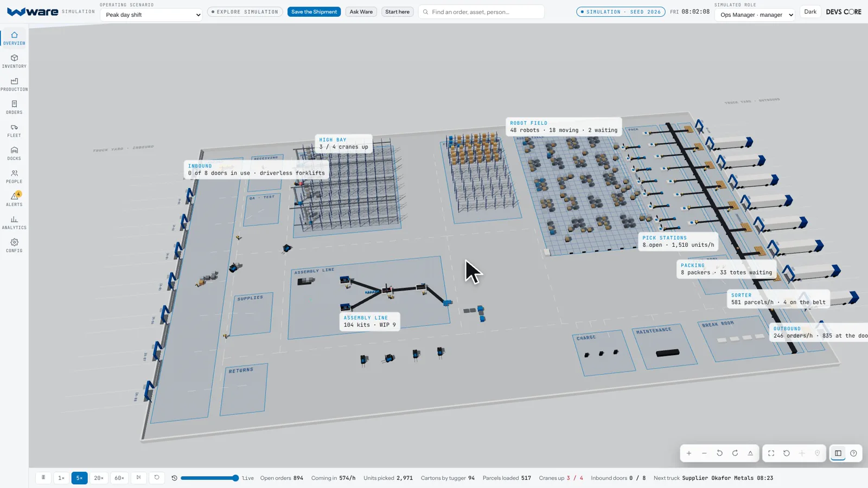Toggle the side panel layout icon
Screen dimensions: 868x488
click(838, 453)
